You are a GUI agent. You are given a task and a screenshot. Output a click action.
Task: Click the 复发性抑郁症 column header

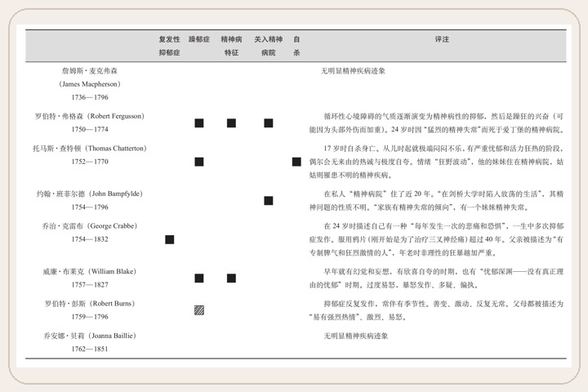(x=170, y=46)
